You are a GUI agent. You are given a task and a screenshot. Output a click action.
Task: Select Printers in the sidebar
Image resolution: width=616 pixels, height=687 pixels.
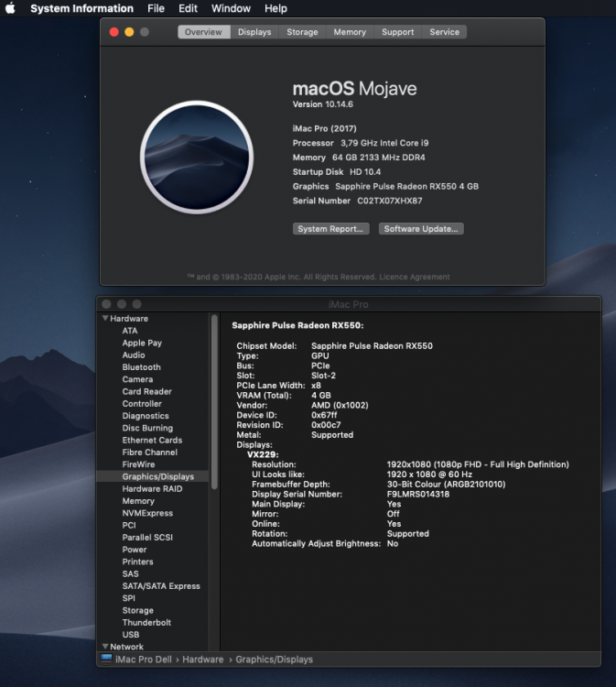(x=137, y=562)
